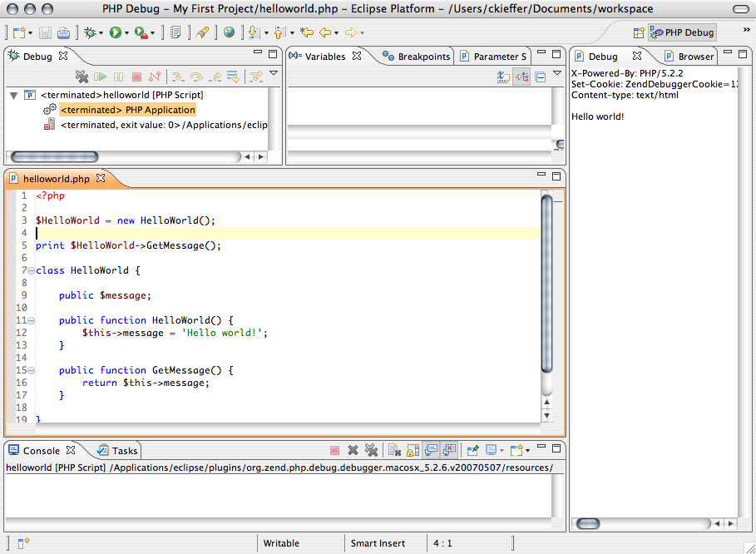The width and height of the screenshot is (756, 554).
Task: Toggle Show Type Names in Variables view
Action: click(503, 77)
